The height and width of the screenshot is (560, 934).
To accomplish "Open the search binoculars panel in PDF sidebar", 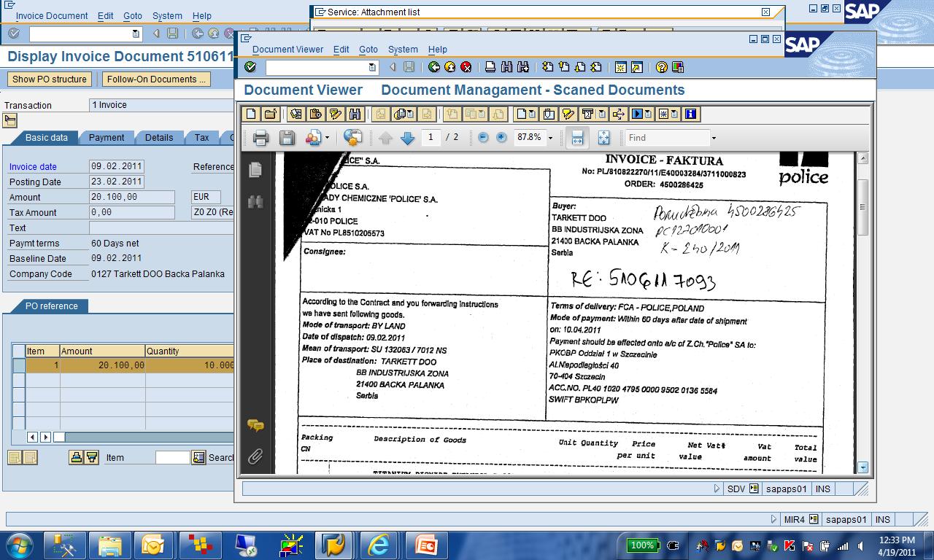I will (255, 202).
